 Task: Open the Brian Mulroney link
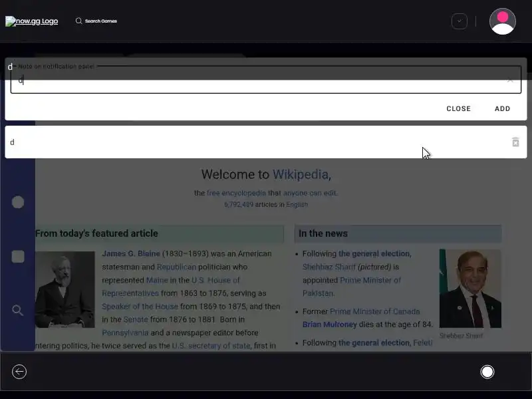[x=329, y=325]
